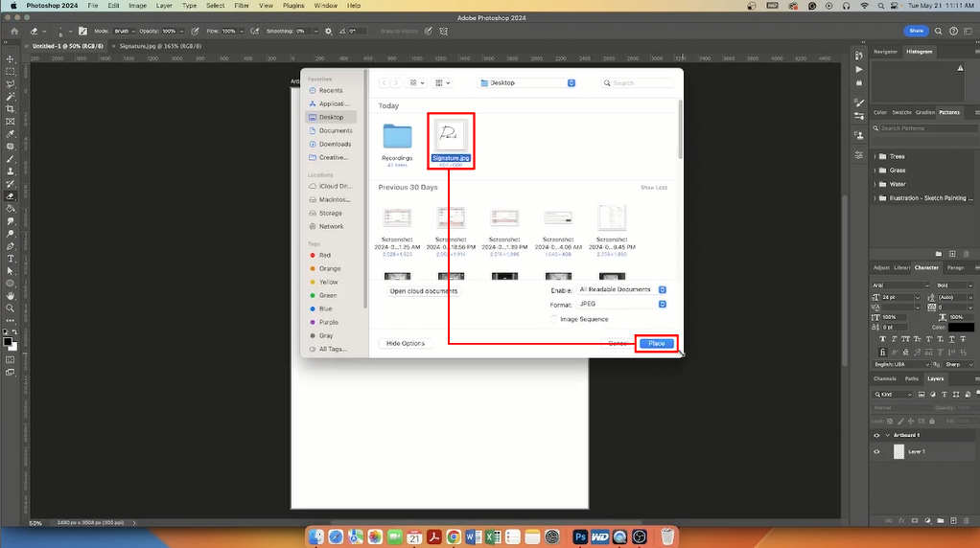Select the Eyedropper tool

[x=10, y=134]
